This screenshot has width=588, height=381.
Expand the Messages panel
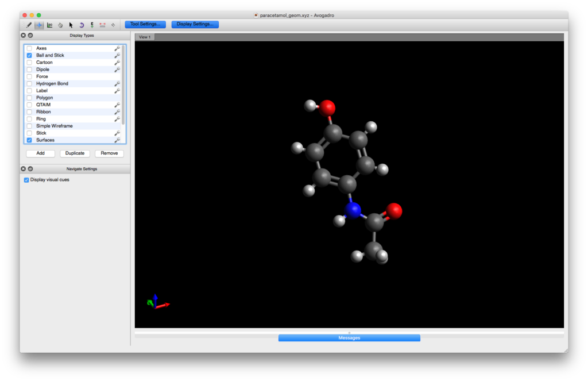349,338
